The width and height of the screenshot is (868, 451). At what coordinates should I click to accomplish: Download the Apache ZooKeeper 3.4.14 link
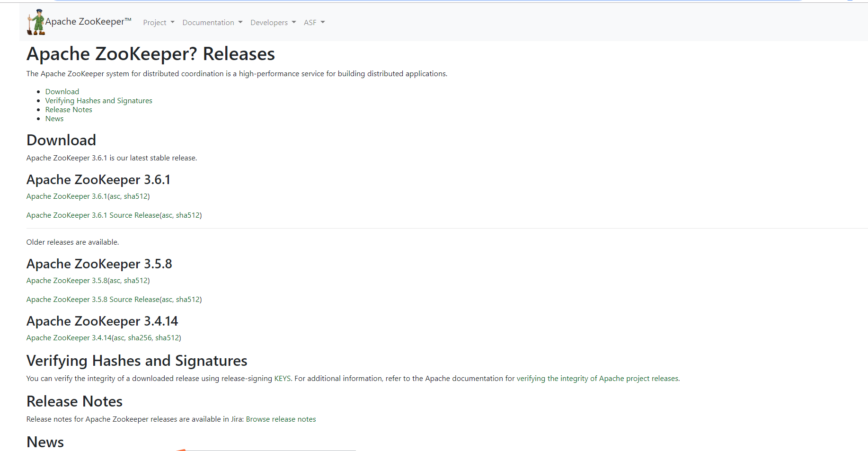point(69,338)
